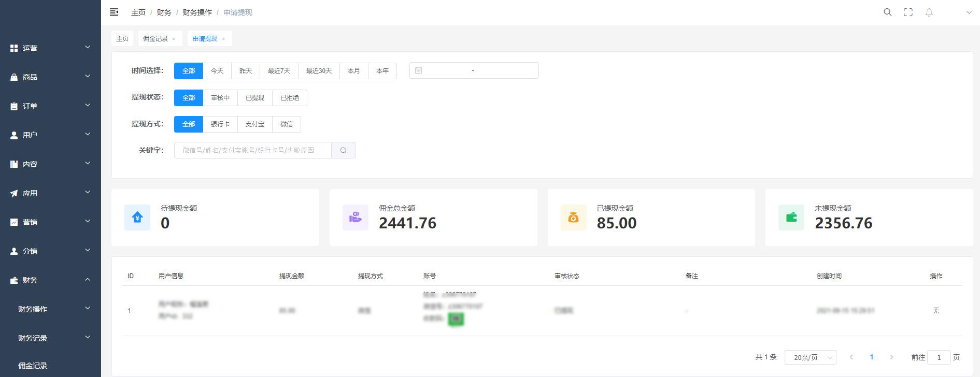Click the 运营 grid icon in sidebar
Image resolution: width=980 pixels, height=377 pixels.
[x=14, y=48]
